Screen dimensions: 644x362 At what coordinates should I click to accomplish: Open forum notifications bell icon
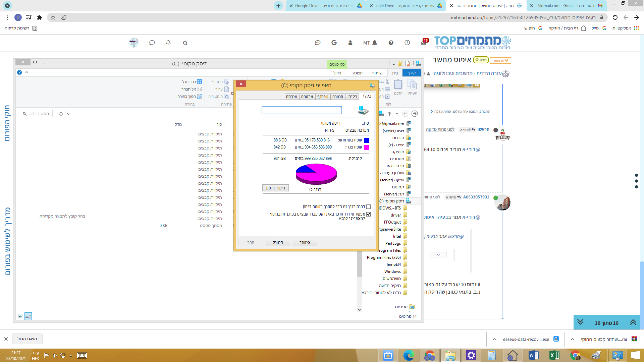pyautogui.click(x=168, y=43)
